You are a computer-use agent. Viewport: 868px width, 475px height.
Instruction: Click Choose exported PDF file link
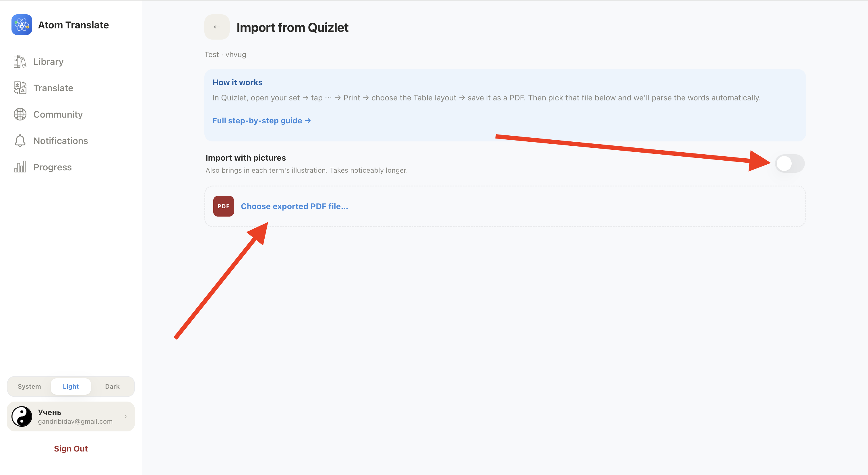(294, 206)
